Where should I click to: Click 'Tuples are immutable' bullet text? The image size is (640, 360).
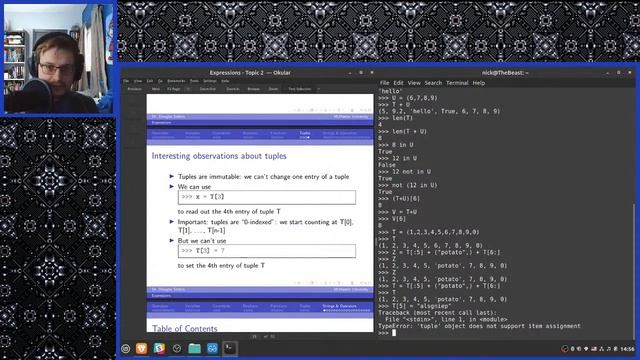point(263,177)
